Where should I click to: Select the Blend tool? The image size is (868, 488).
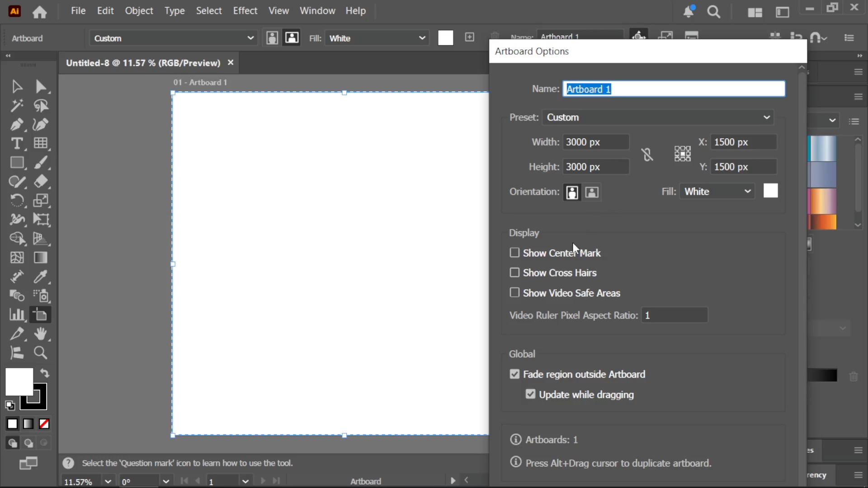pyautogui.click(x=17, y=296)
